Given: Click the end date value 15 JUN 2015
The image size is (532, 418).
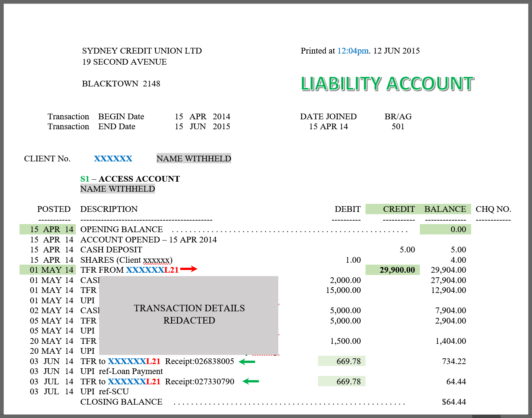Looking at the screenshot, I should 202,127.
